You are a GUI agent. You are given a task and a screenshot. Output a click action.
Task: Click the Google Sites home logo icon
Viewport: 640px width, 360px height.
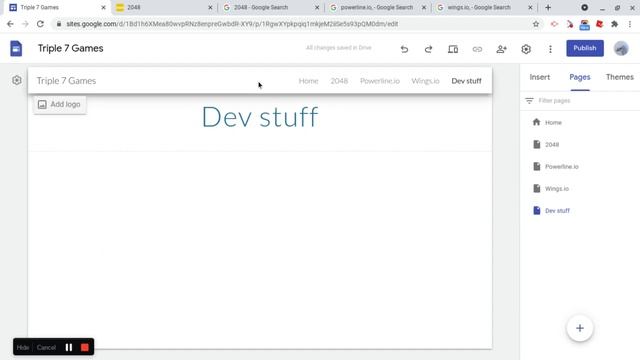16,49
